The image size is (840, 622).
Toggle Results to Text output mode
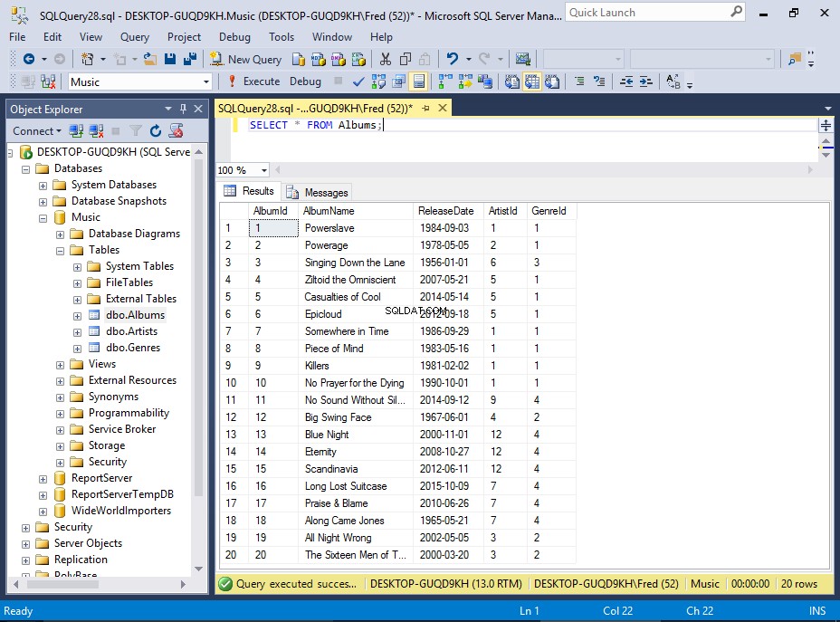tap(512, 81)
